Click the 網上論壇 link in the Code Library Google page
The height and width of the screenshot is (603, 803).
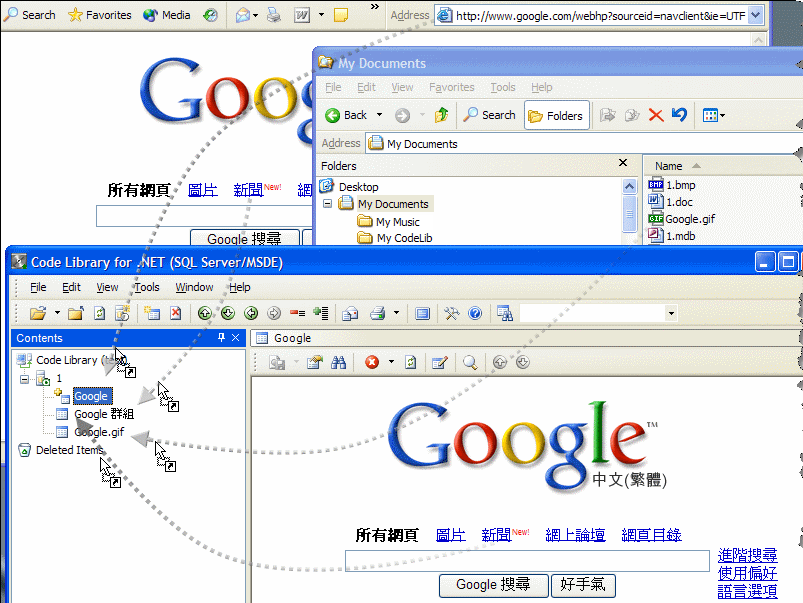coord(575,535)
